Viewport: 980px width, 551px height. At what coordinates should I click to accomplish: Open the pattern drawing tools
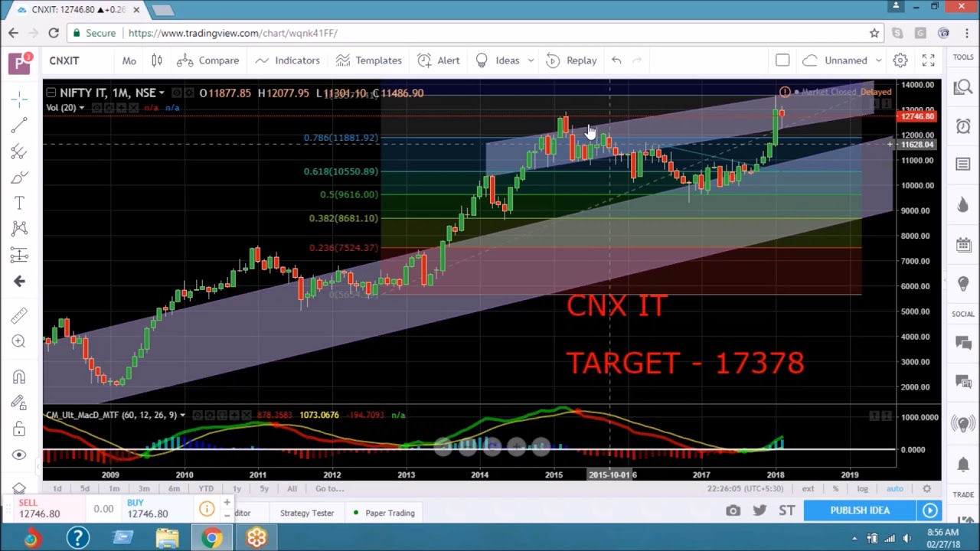coord(19,229)
